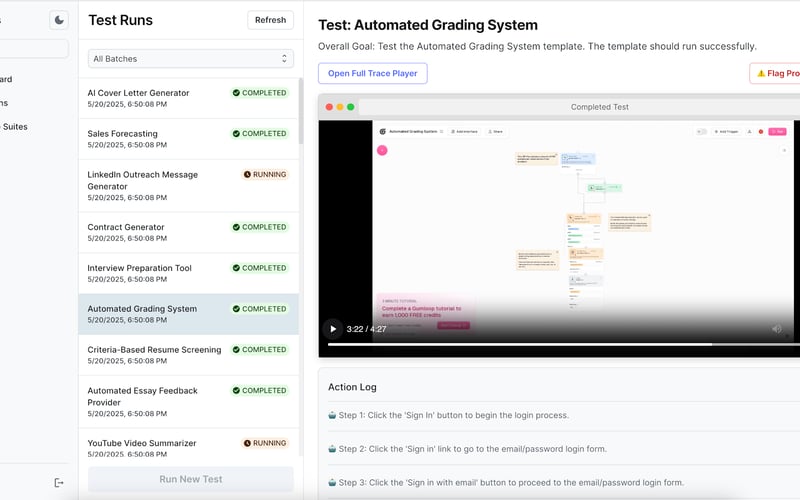Click the robot icon beside Step 3
Screen dimensions: 800x500
[332, 483]
